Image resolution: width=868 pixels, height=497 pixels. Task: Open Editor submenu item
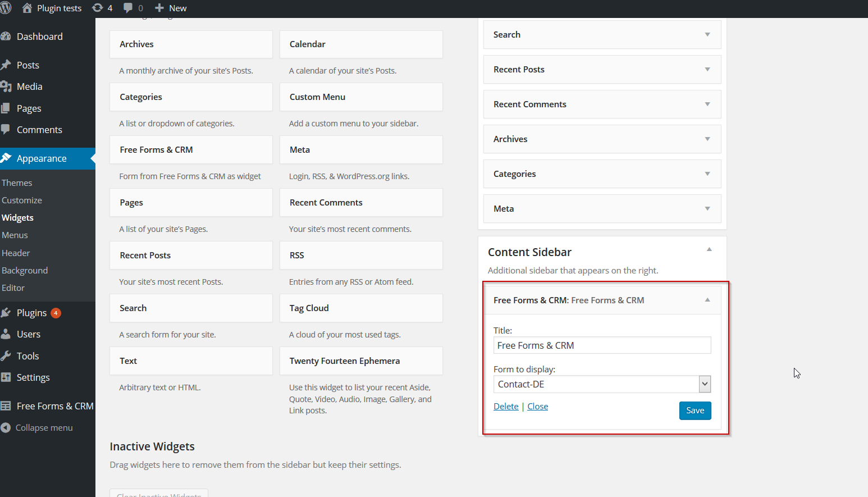[x=13, y=288]
